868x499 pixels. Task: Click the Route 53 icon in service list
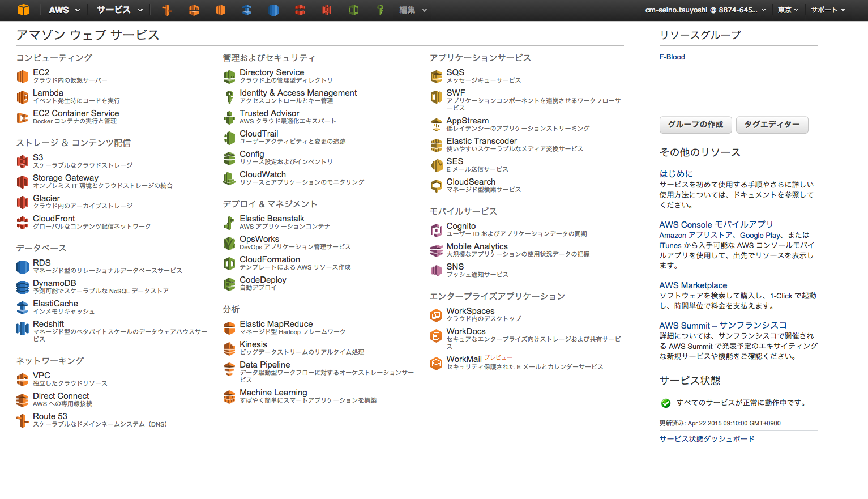click(23, 420)
